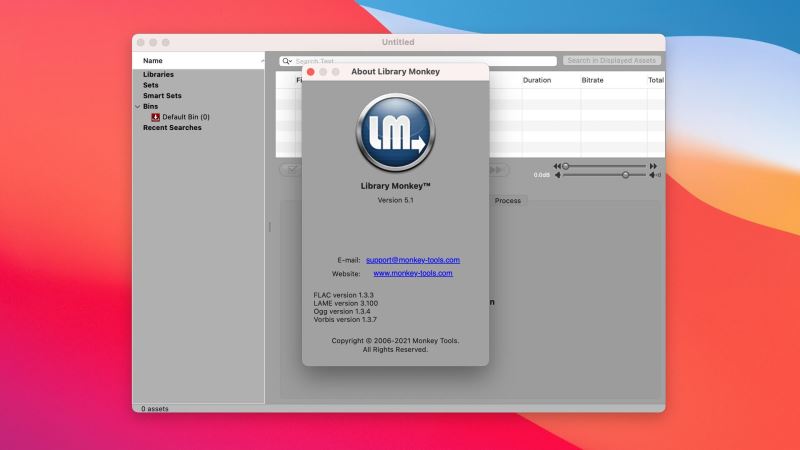Click the 'Vorbis version 1.3.7' text
This screenshot has height=450, width=800.
(x=345, y=319)
